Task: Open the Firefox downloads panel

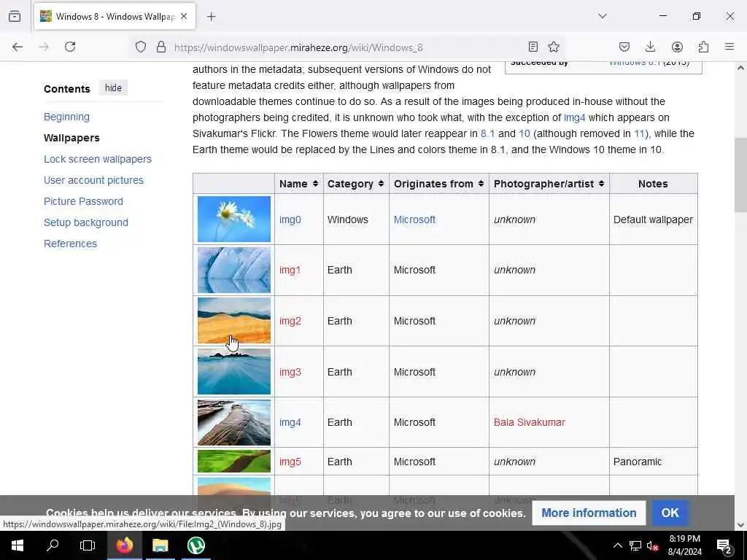Action: pyautogui.click(x=650, y=47)
